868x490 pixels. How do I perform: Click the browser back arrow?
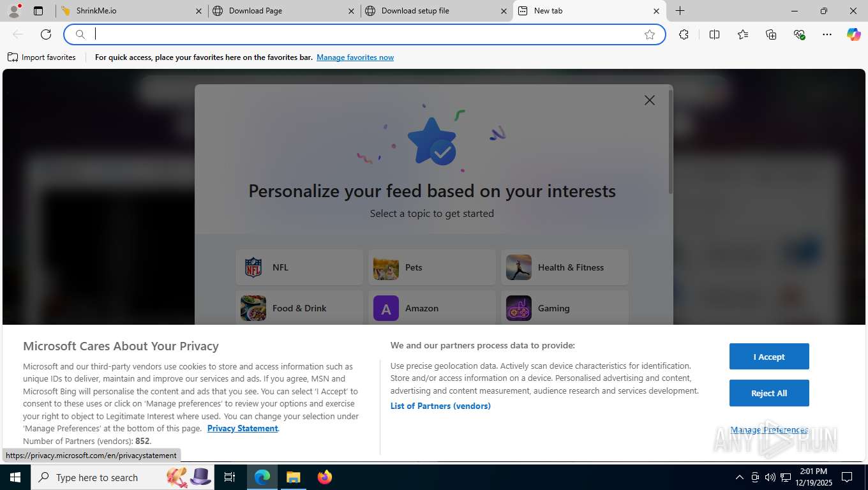[18, 34]
